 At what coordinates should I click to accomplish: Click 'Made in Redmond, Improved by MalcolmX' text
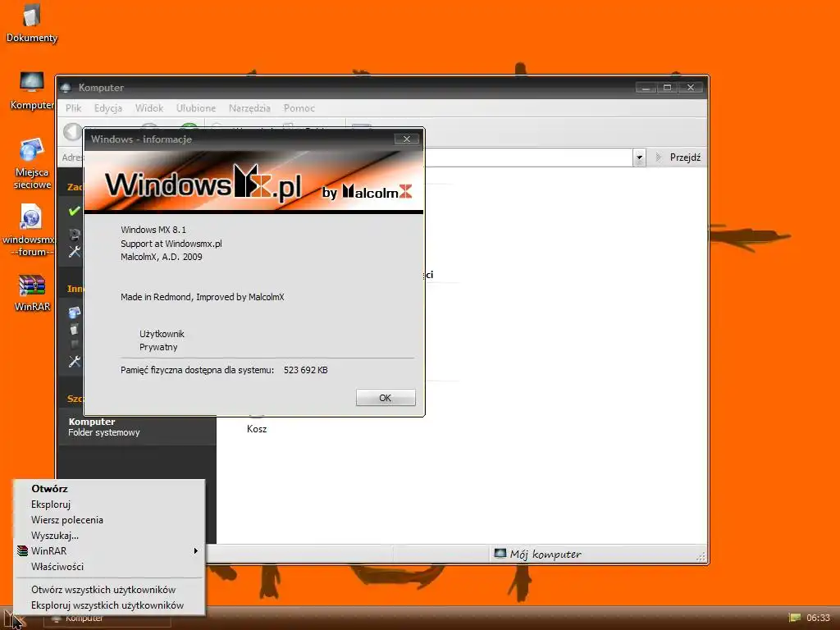pyautogui.click(x=202, y=297)
